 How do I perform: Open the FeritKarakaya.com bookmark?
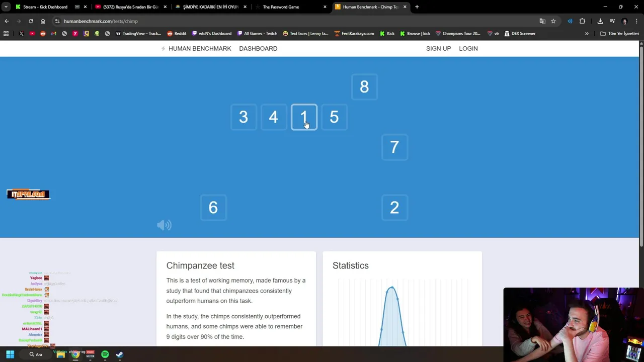(x=354, y=34)
